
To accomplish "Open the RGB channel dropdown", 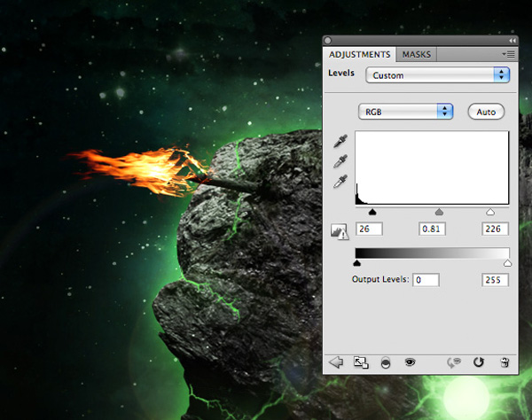I will 406,112.
